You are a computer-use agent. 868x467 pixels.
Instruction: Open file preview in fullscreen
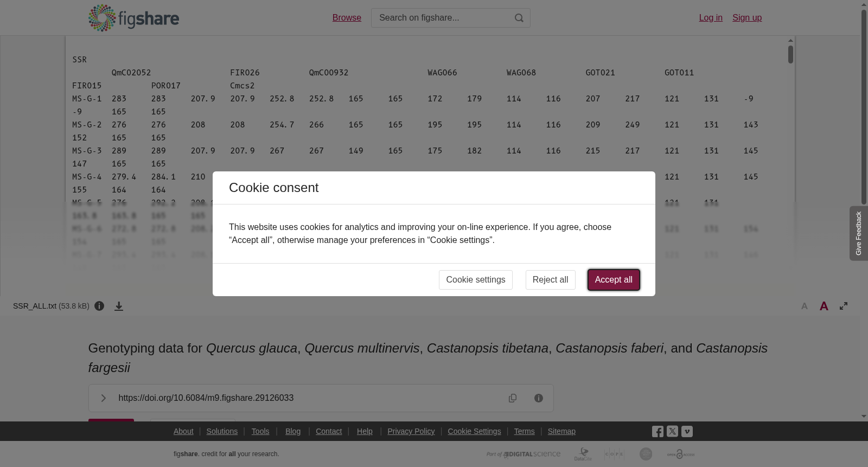[844, 306]
